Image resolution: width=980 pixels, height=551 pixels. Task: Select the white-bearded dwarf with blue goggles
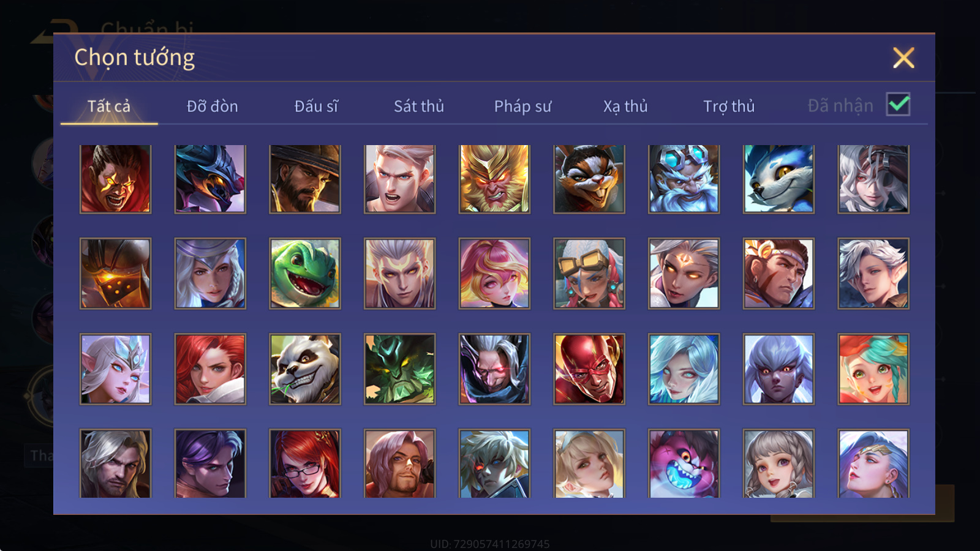pyautogui.click(x=684, y=179)
